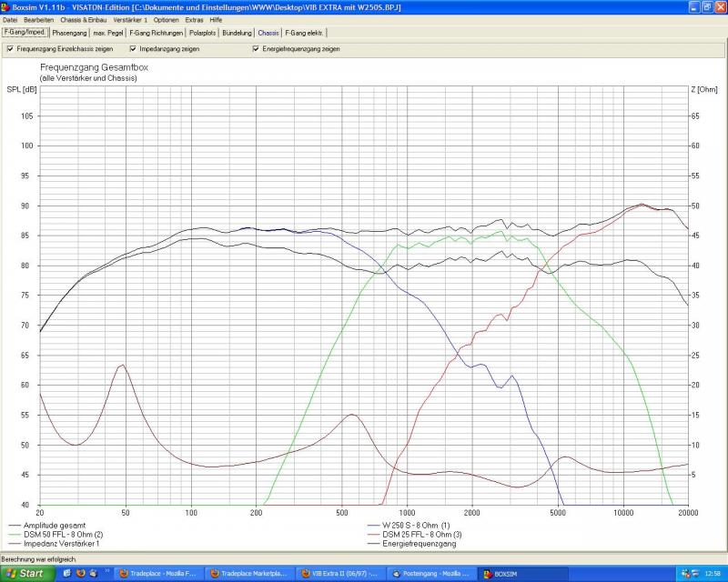Viewport: 728px width, 582px height.
Task: Click the 1000 Hz frequency axis label
Action: 407,513
